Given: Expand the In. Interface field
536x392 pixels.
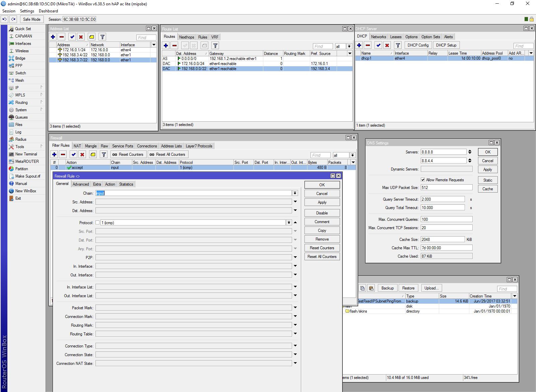Looking at the screenshot, I should tap(295, 266).
